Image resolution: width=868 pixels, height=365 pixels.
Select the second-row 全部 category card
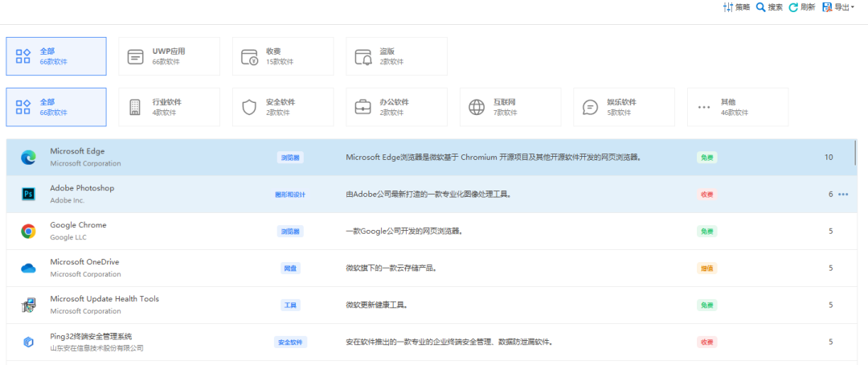[56, 107]
